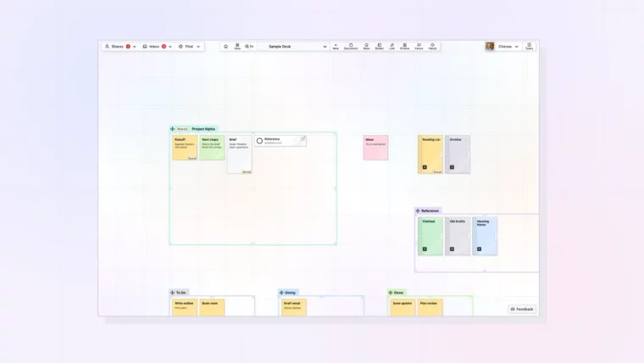Click the Archive binder badge icon
Image resolution: width=644 pixels, height=363 pixels.
(x=452, y=167)
